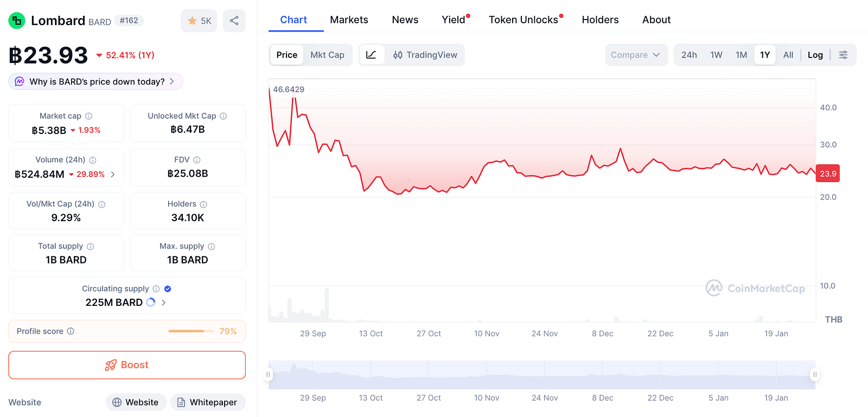Image resolution: width=868 pixels, height=417 pixels.
Task: Click the 52.41% (1Y) price change
Action: click(x=125, y=55)
